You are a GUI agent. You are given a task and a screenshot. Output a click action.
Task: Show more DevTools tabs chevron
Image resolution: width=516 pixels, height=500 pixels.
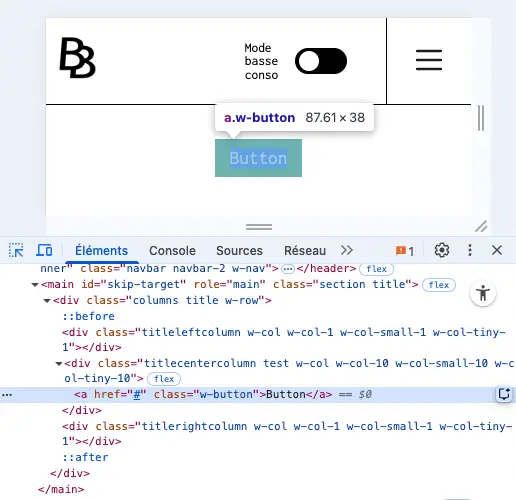pos(347,250)
